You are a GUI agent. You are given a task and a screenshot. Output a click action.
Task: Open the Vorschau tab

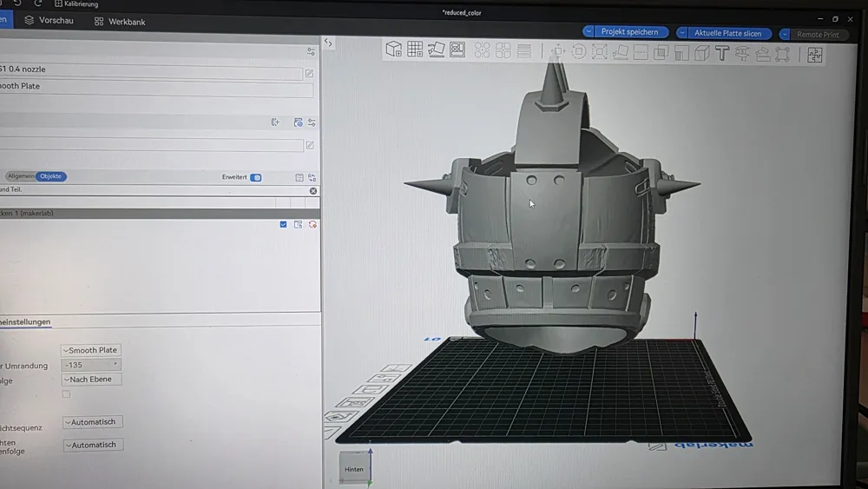click(49, 21)
